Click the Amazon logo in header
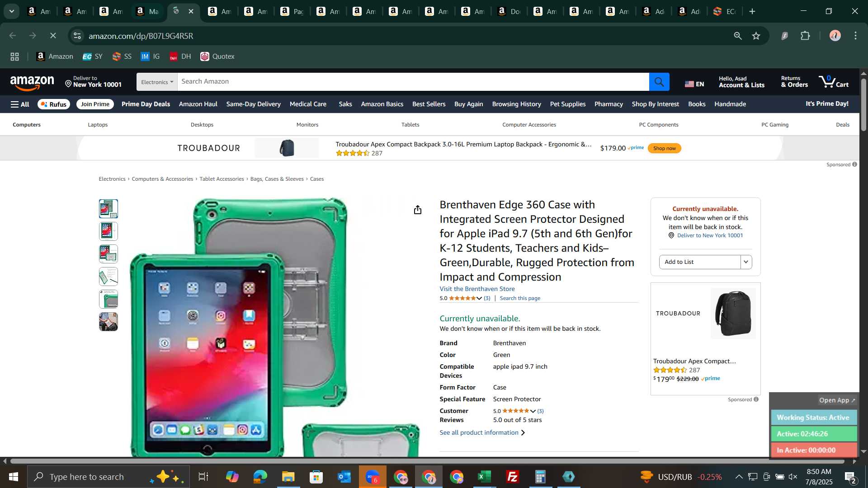This screenshot has height=488, width=868. [32, 83]
